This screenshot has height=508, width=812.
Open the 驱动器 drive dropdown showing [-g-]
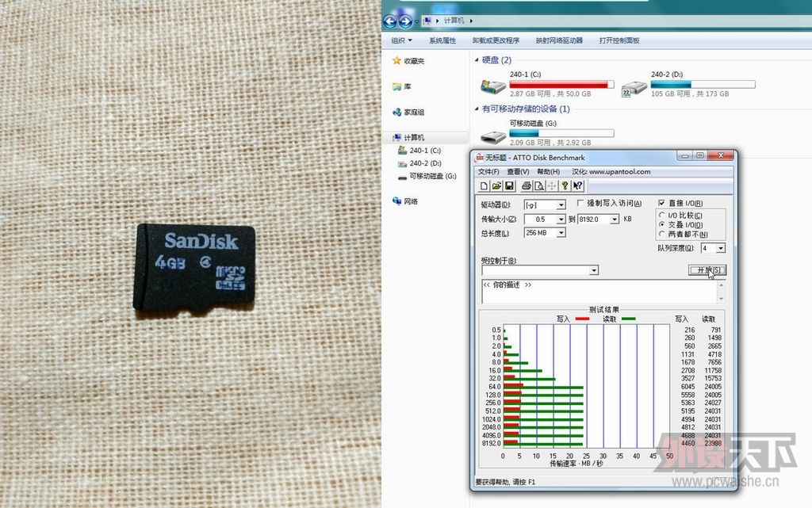[561, 205]
